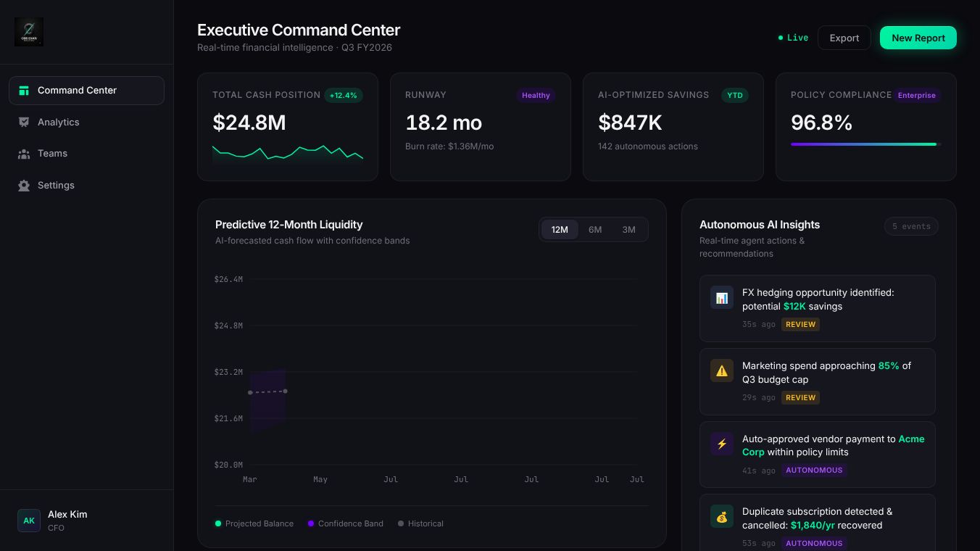
Task: Click the Command Center dashboard icon
Action: coord(24,91)
